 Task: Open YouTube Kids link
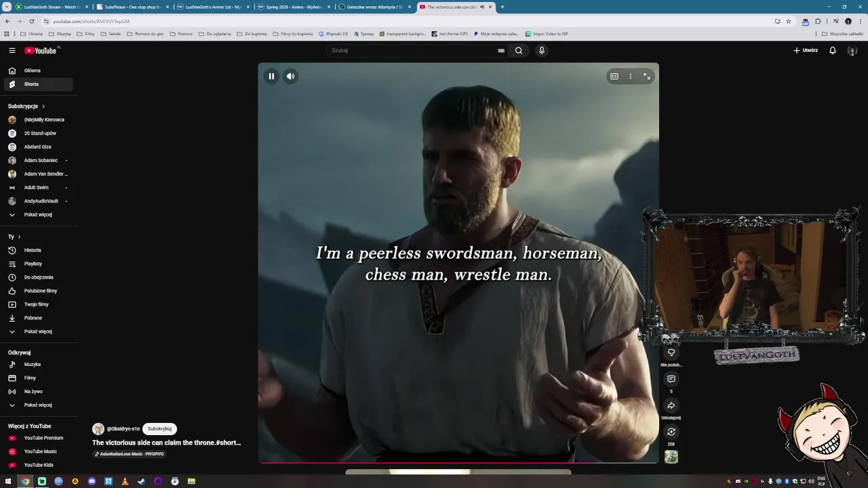tap(38, 465)
